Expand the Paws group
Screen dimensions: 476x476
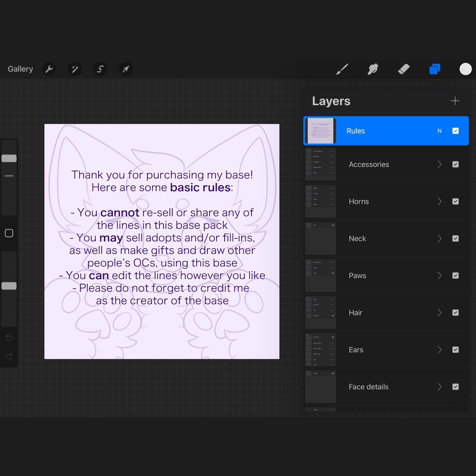click(x=440, y=275)
